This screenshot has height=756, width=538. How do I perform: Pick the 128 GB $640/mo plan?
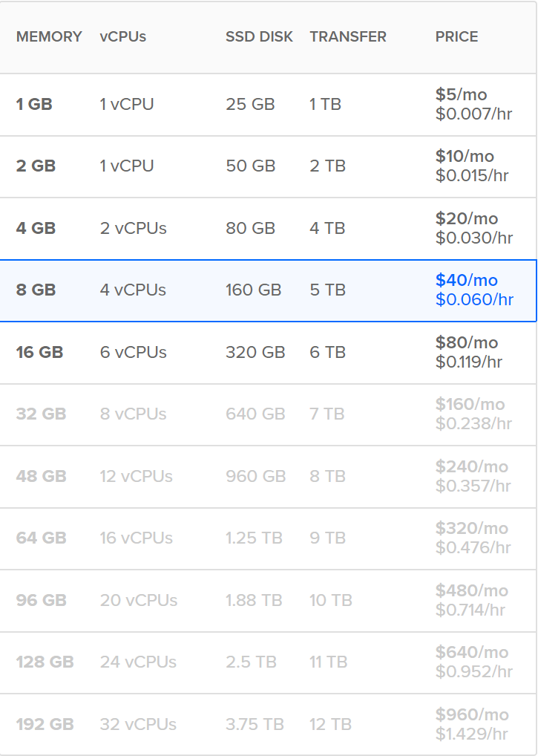pos(268,662)
